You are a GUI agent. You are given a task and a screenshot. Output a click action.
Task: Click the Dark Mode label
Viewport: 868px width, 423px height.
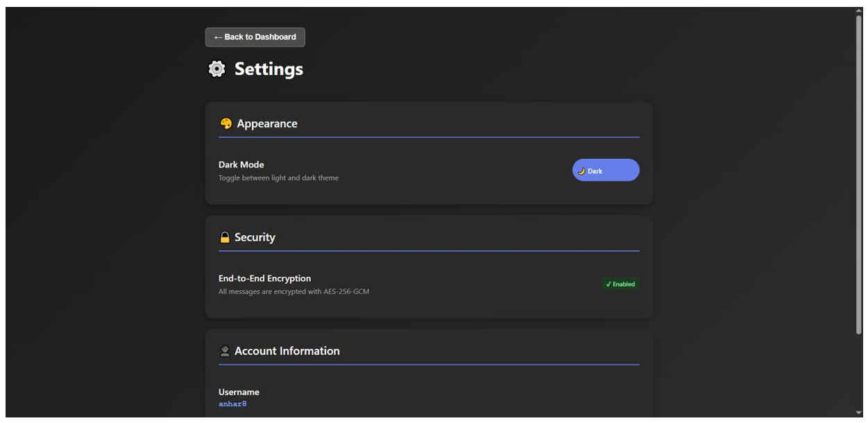tap(241, 164)
